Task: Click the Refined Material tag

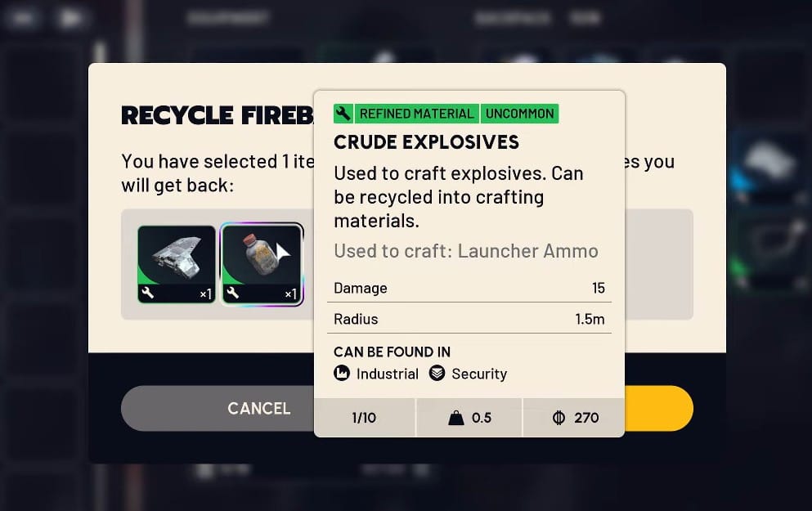Action: (x=416, y=114)
